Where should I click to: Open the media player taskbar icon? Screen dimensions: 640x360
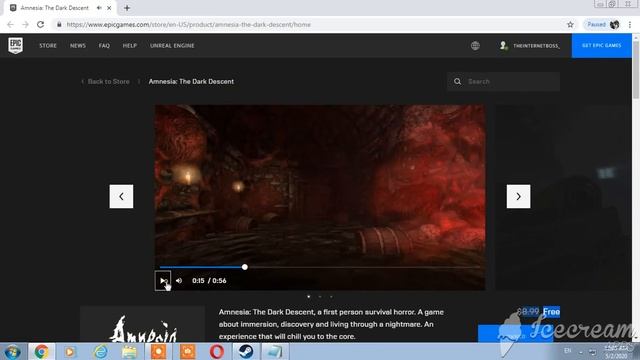70,351
